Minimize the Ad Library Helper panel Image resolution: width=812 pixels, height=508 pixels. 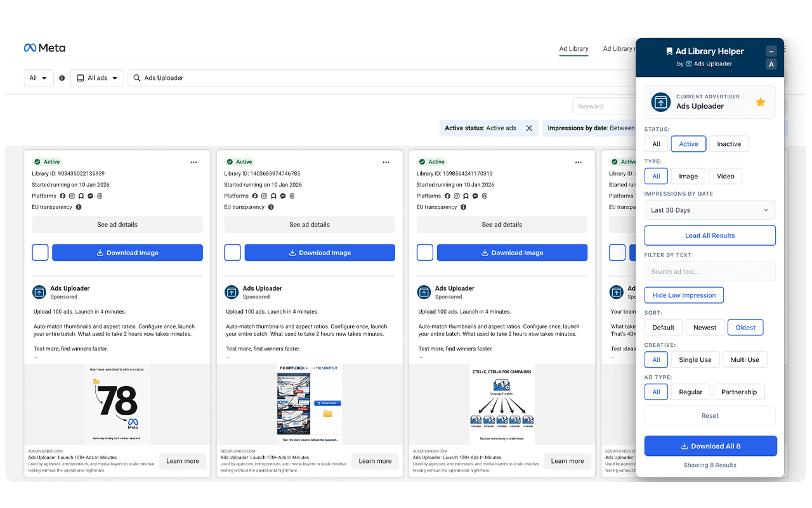pos(771,51)
